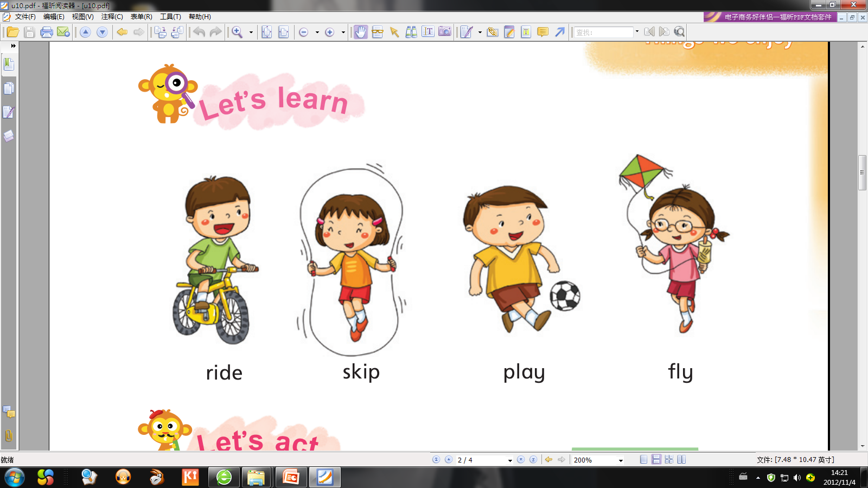Click the 电子商务好伴侣 Foxit PDF banner link
This screenshot has height=488, width=868.
point(770,17)
